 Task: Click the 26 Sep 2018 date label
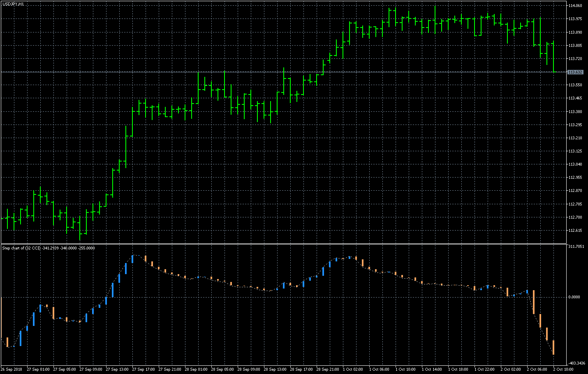click(x=12, y=369)
